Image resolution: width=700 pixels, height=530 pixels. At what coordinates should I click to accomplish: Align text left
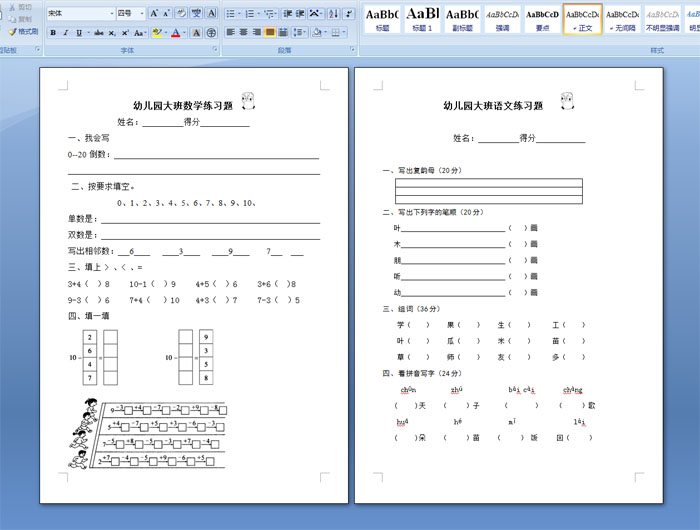click(230, 32)
